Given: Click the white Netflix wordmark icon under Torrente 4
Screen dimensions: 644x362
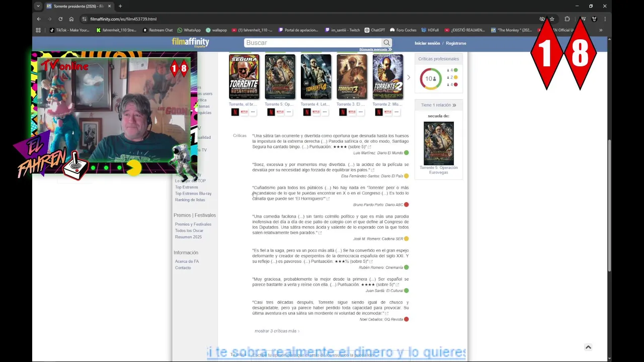Looking at the screenshot, I should point(316,112).
